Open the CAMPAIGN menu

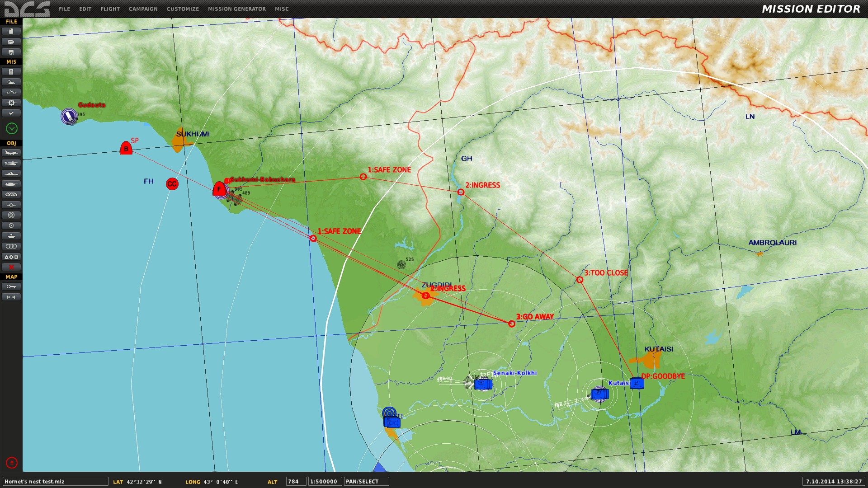(143, 9)
